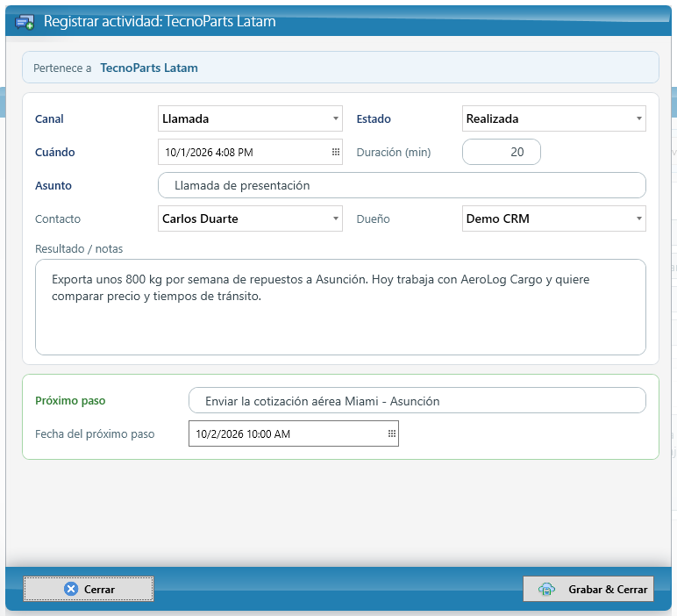Viewport: 677px width, 616px height.
Task: Click the Pertenece a label
Action: tap(62, 68)
